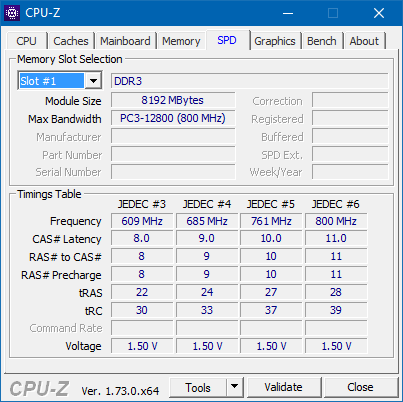
Task: Open the About tab
Action: (x=364, y=41)
